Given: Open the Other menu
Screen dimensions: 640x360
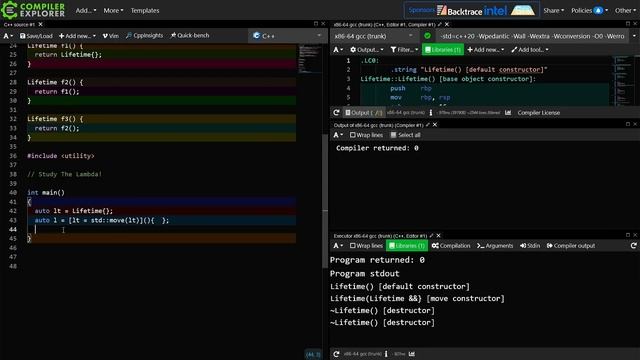Looking at the screenshot, I should coord(625,11).
